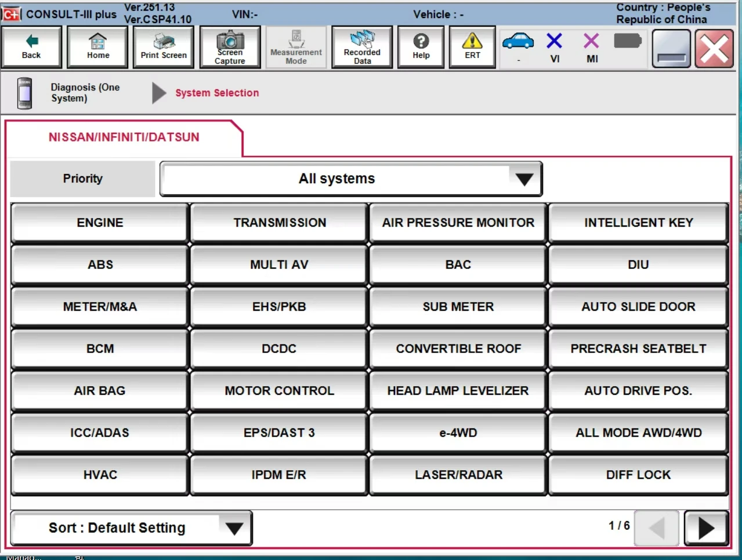The width and height of the screenshot is (742, 560).
Task: Click the Ver.CSP41.10 version text
Action: click(x=158, y=19)
